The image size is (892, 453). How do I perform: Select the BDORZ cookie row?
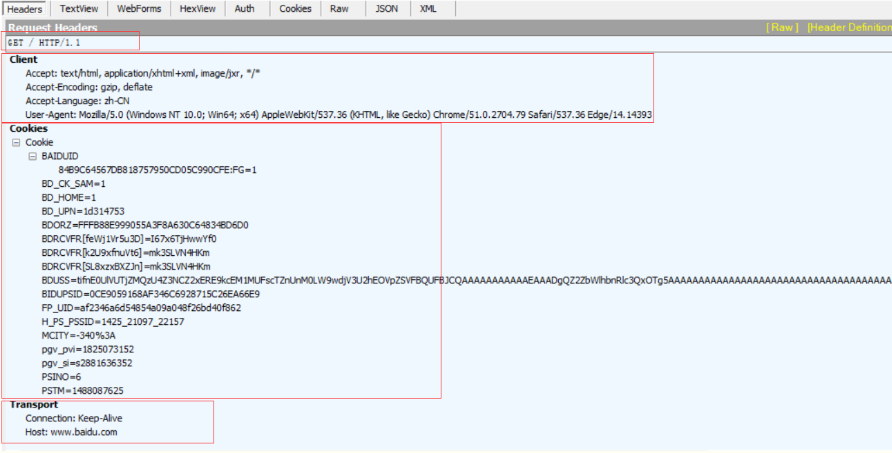pos(145,225)
